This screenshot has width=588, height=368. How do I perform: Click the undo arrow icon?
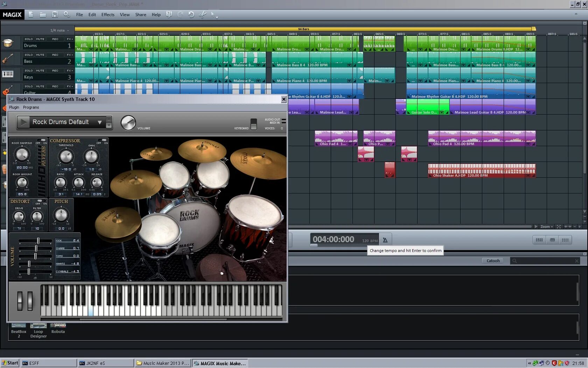[191, 14]
